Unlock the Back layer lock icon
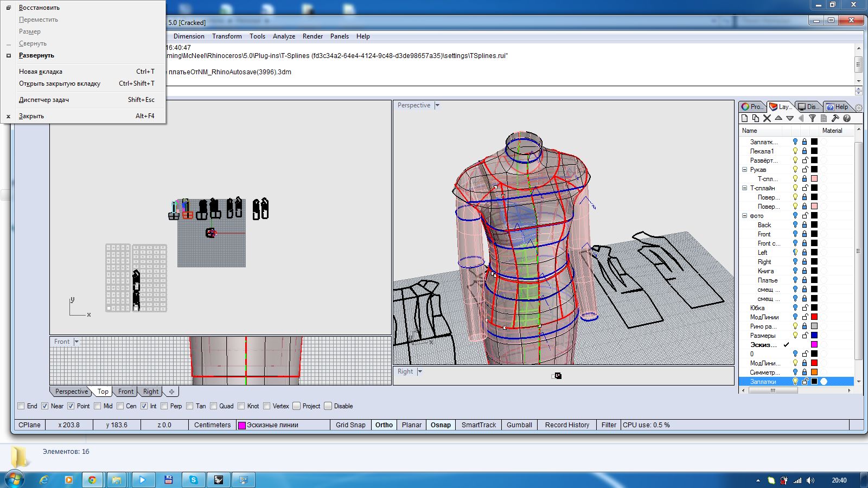 click(x=805, y=225)
